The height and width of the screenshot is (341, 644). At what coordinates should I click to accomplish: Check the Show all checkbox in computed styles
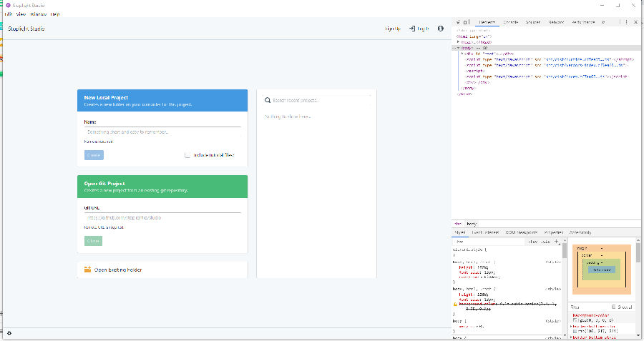tap(614, 307)
